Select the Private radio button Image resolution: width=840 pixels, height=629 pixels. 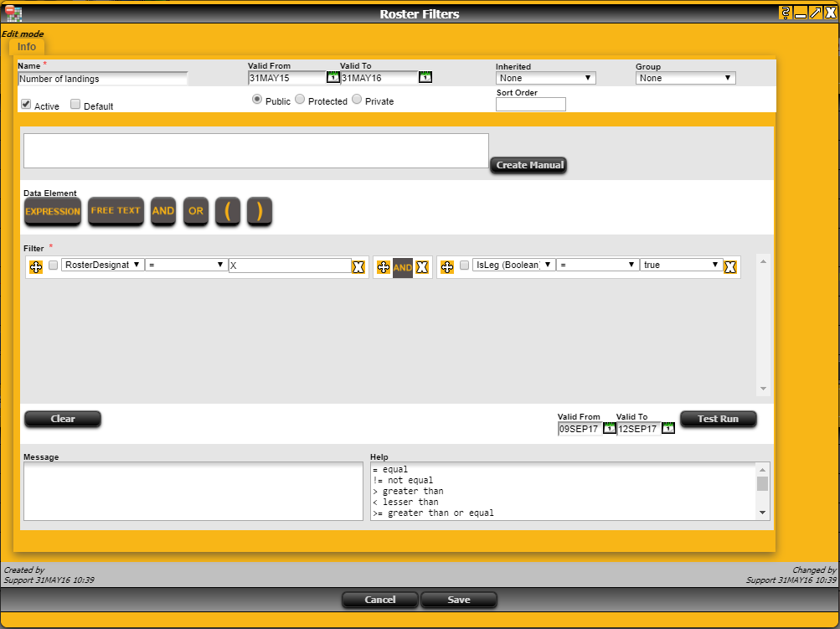pyautogui.click(x=357, y=99)
